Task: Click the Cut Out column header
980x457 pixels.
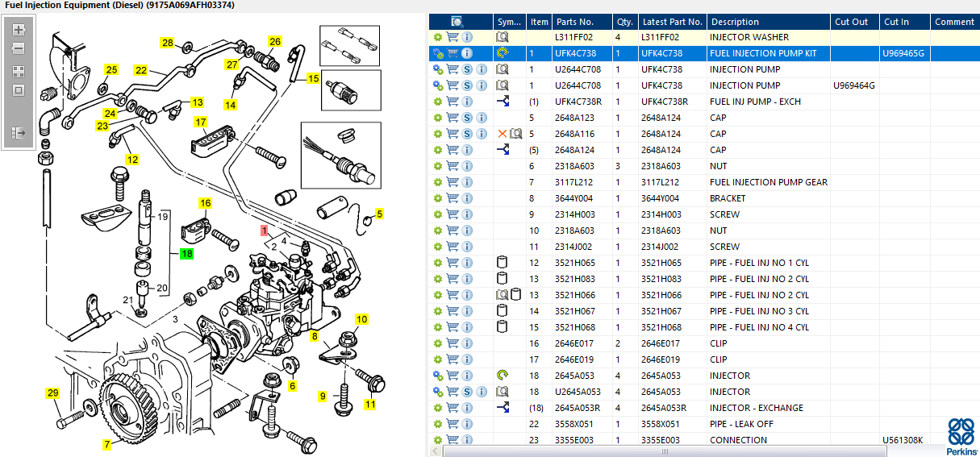Action: tap(856, 22)
